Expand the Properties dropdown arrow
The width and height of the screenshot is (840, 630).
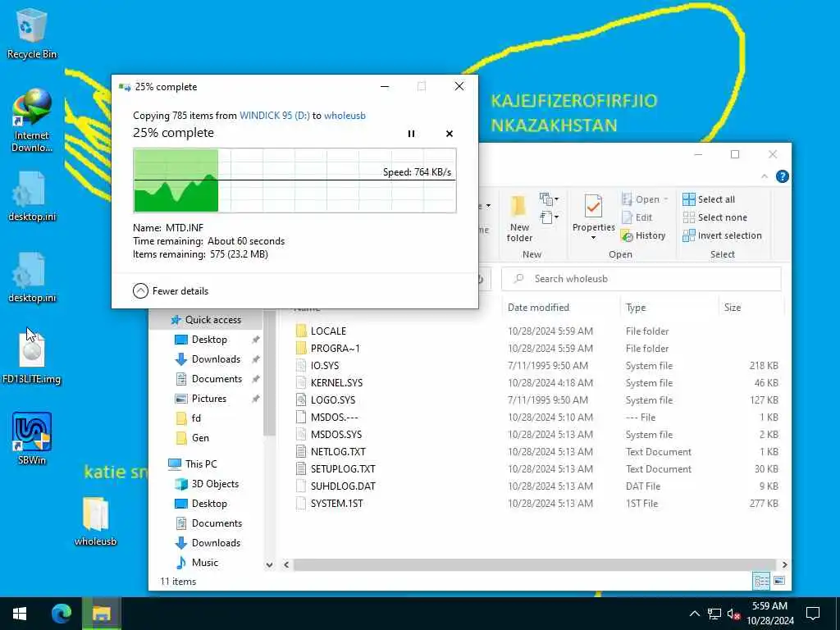tap(593, 238)
